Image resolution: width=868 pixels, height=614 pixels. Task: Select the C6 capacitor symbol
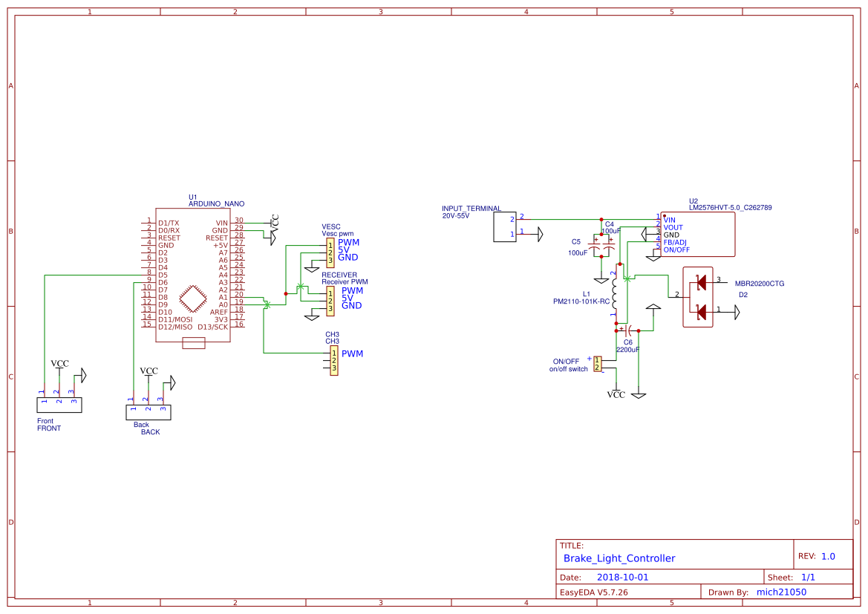[627, 330]
